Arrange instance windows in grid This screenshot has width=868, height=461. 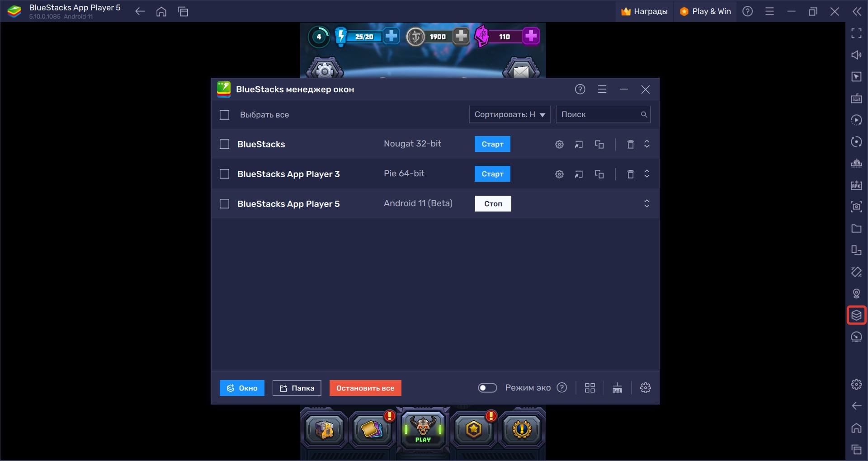(x=590, y=388)
